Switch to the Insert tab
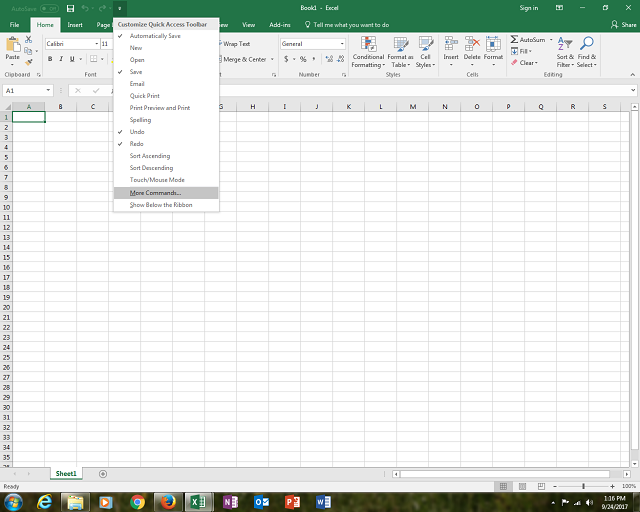 pyautogui.click(x=75, y=25)
